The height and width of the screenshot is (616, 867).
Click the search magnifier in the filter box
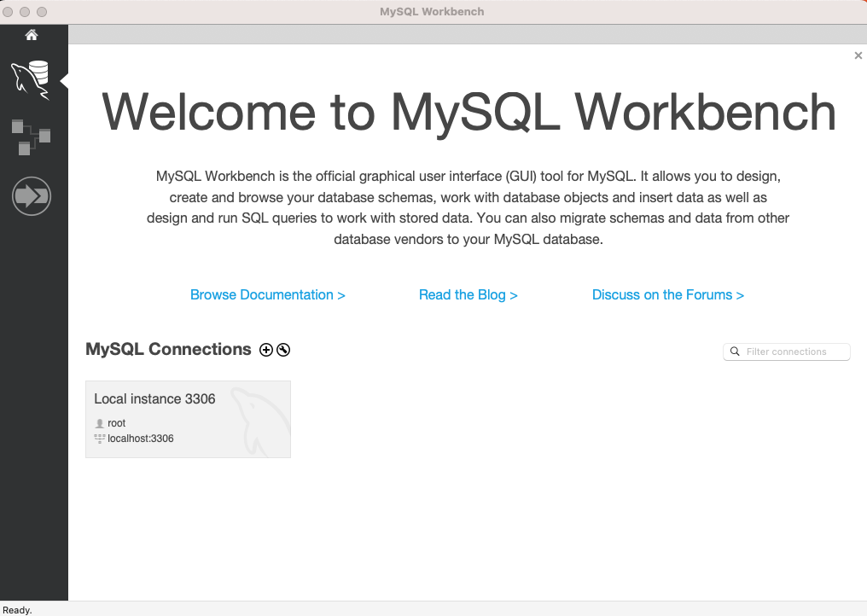[x=735, y=352]
